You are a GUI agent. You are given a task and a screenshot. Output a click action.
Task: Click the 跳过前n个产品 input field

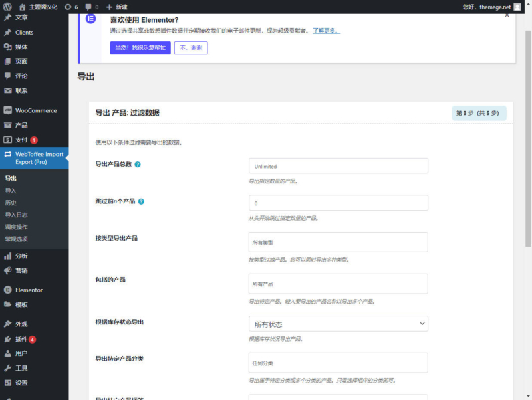coord(338,203)
